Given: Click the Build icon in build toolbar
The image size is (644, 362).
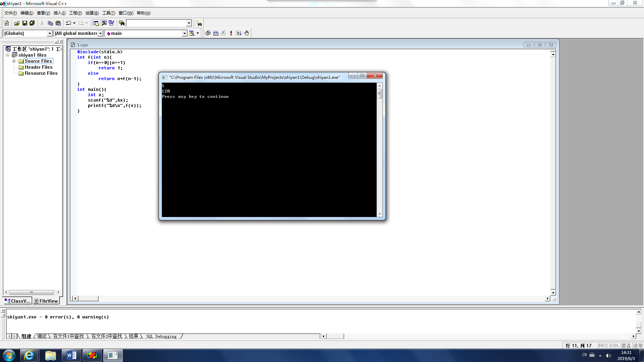Looking at the screenshot, I should point(216,33).
